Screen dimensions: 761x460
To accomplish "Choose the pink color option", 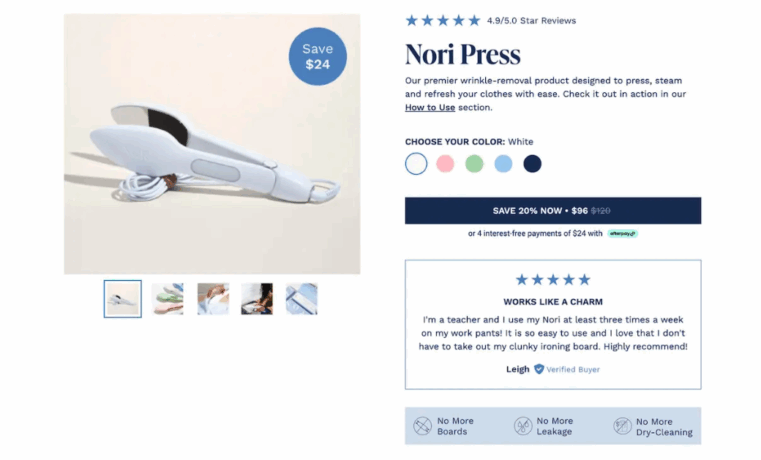I will tap(445, 164).
